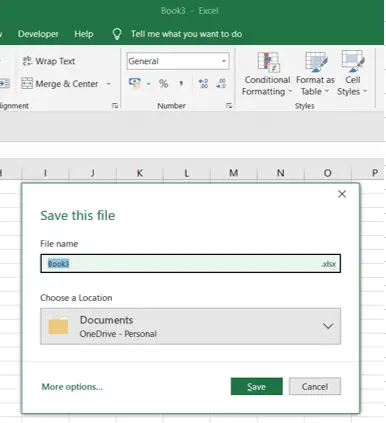Screen dimensions: 386x423
Task: Click the File name input field
Action: pos(190,264)
